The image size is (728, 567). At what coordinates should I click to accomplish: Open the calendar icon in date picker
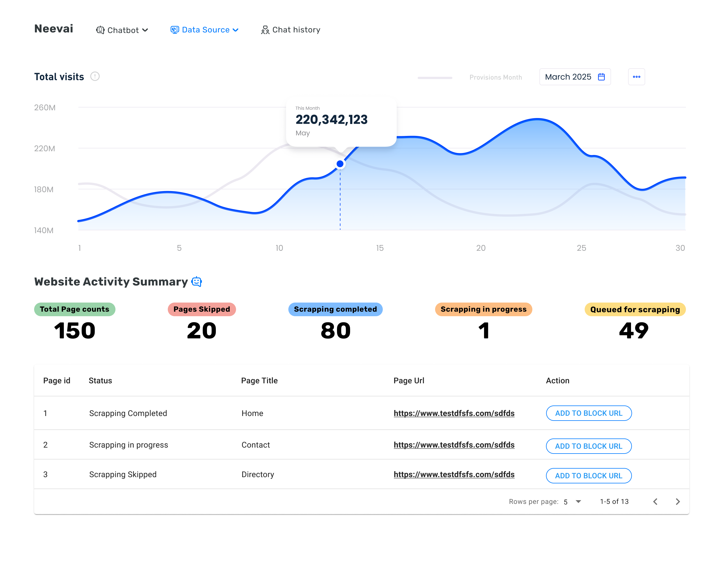tap(601, 77)
